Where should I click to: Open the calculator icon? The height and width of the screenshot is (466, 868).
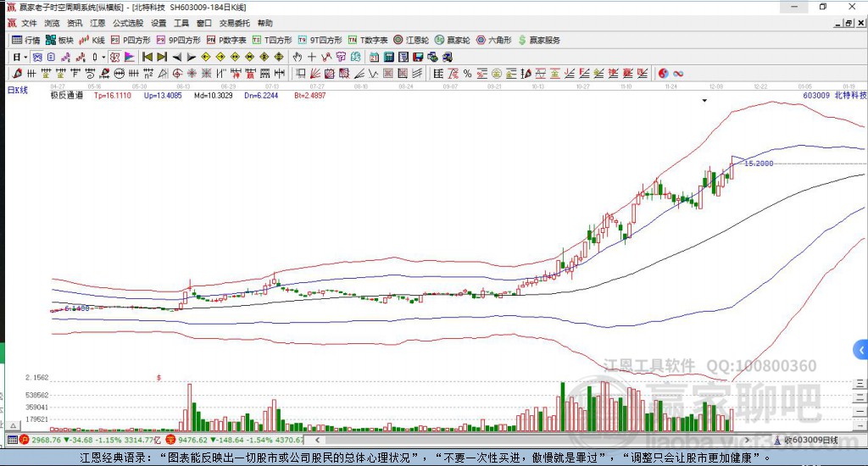pos(388,57)
